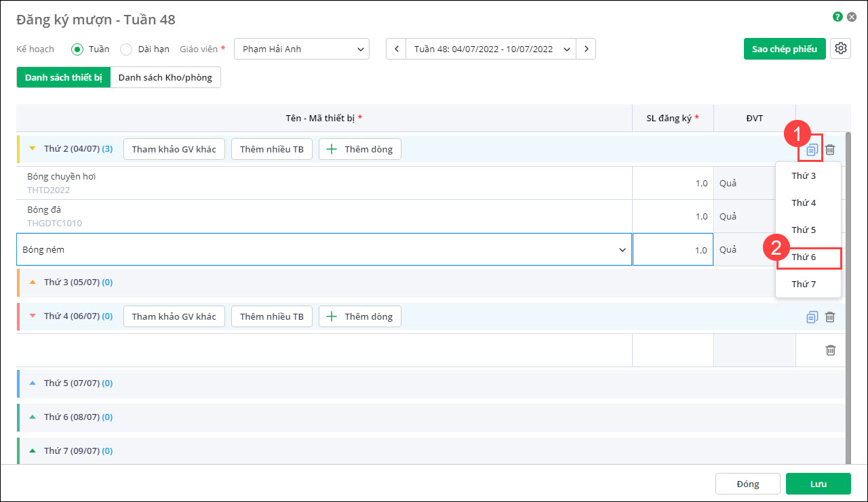Click the device code THGDTC1010

(54, 223)
